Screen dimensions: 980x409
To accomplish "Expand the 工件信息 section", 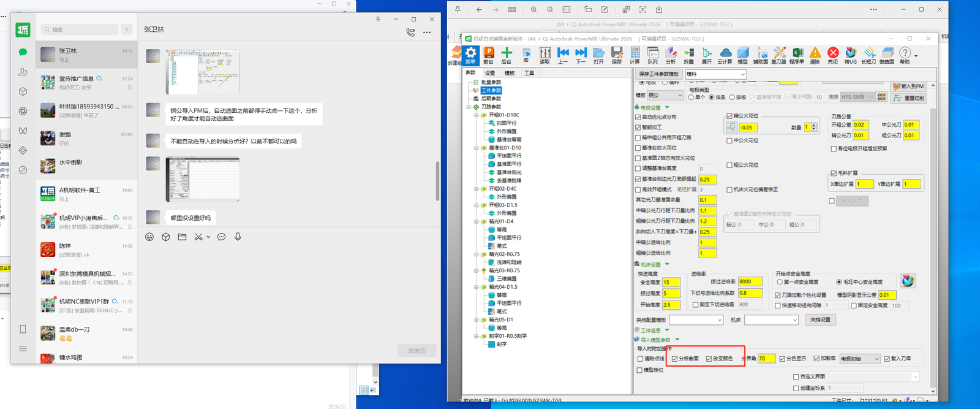I will [667, 330].
